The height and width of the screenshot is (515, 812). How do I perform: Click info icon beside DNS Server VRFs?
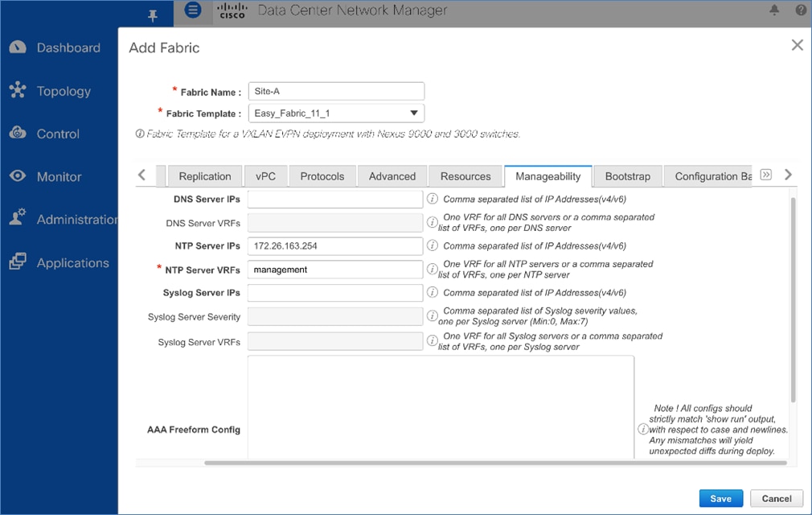coord(432,222)
